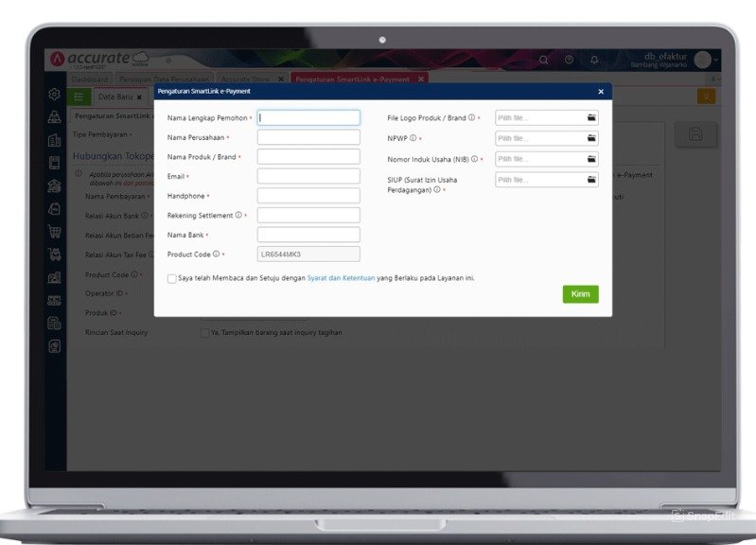Select the Data Baru tab
The width and height of the screenshot is (756, 545).
(x=115, y=97)
